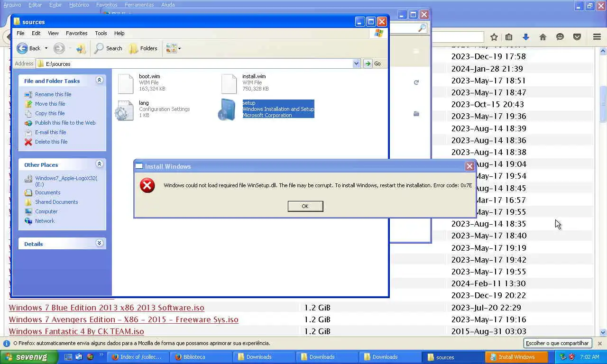Click E-mail this file task
Screen dimensions: 607x364
coord(50,132)
